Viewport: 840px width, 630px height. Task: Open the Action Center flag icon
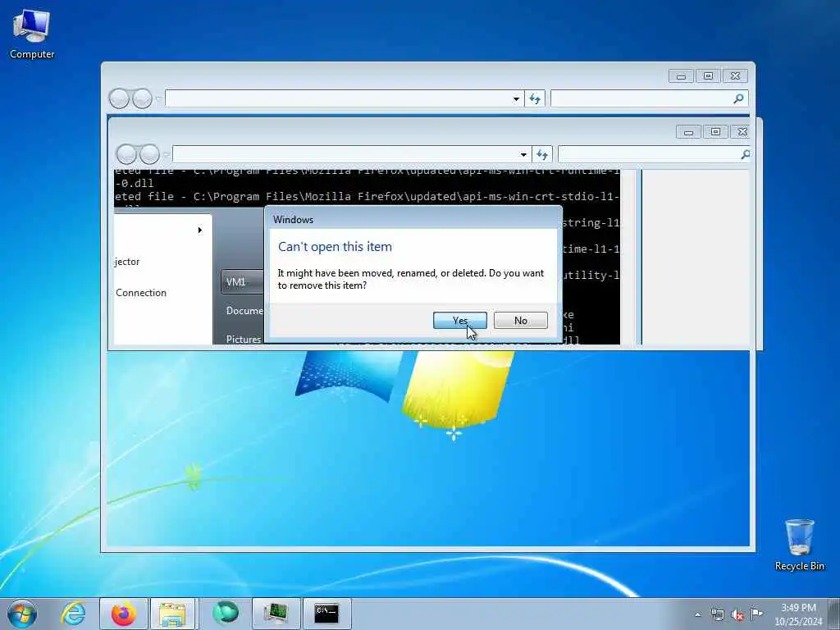(x=756, y=614)
